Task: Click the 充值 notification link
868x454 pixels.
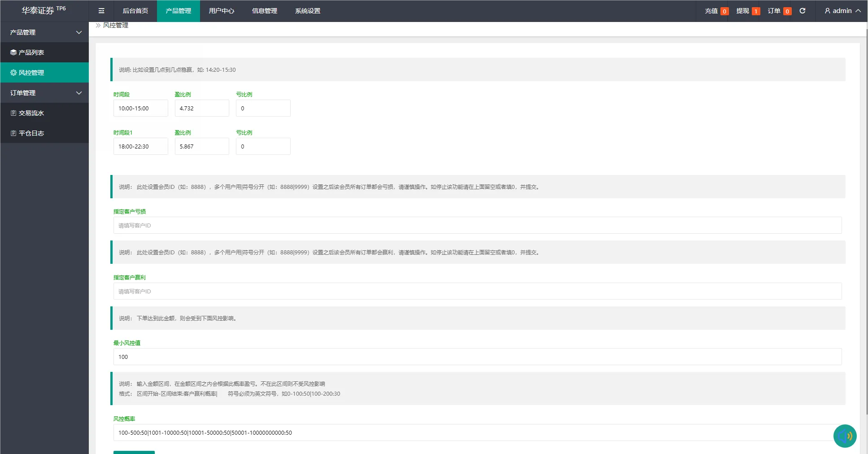Action: 716,11
